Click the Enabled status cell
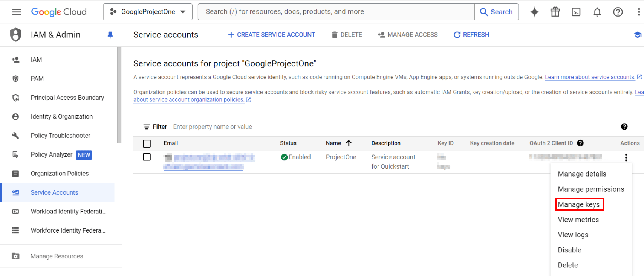The width and height of the screenshot is (644, 276). click(x=296, y=157)
